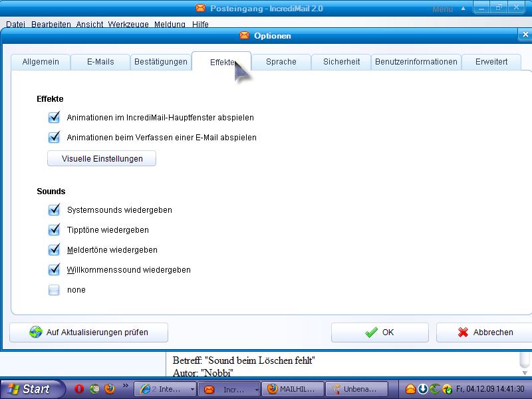Click globe icon on update button
This screenshot has width=532, height=399.
[36, 332]
